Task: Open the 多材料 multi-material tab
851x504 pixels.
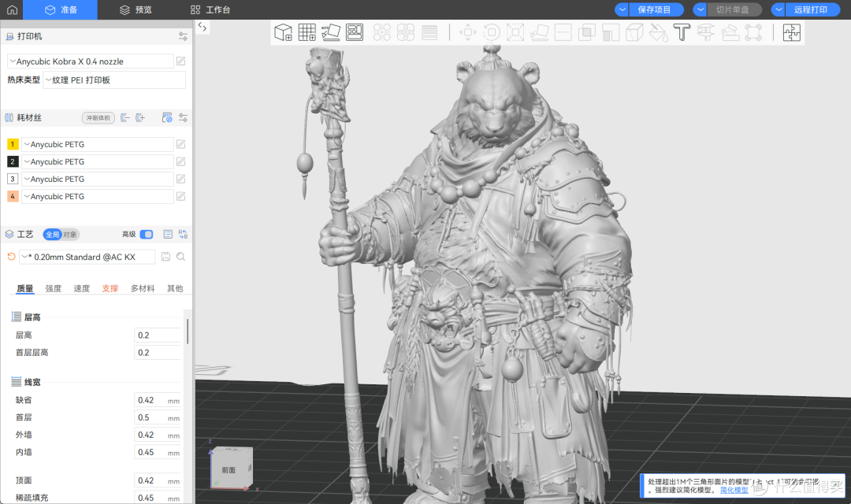Action: click(143, 288)
